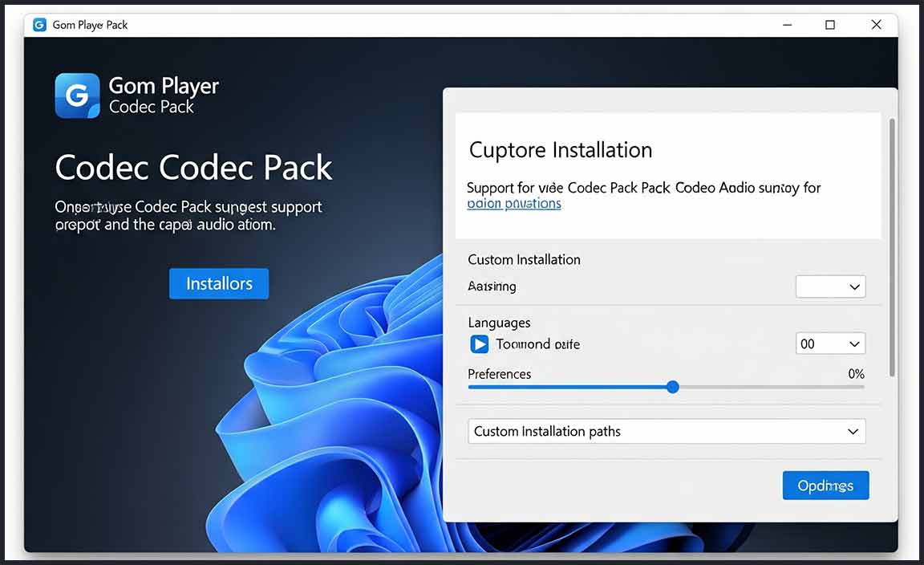Click the Codec Codec Pack headline
This screenshot has height=565, width=924.
[x=193, y=168]
